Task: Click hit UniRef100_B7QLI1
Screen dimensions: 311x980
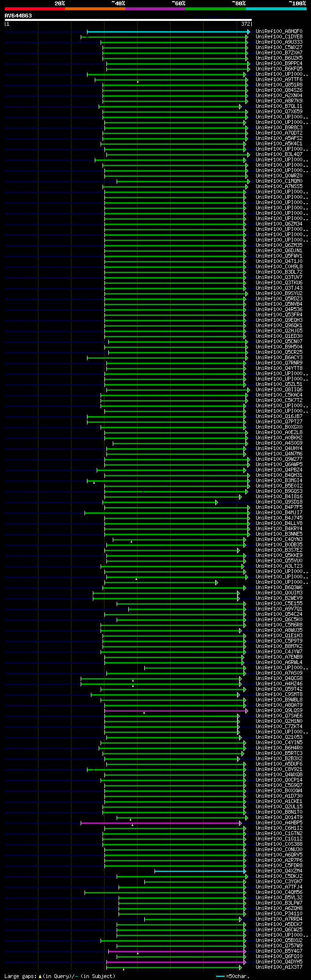Action: pos(279,106)
